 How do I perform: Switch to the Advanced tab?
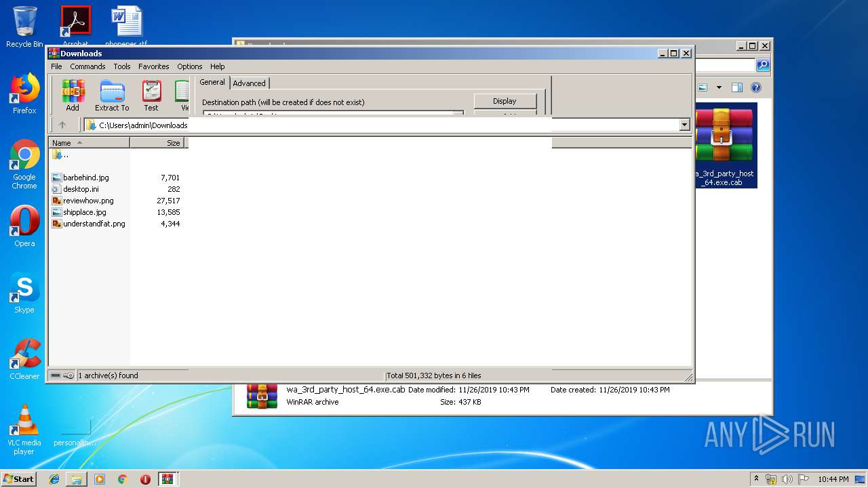(250, 83)
